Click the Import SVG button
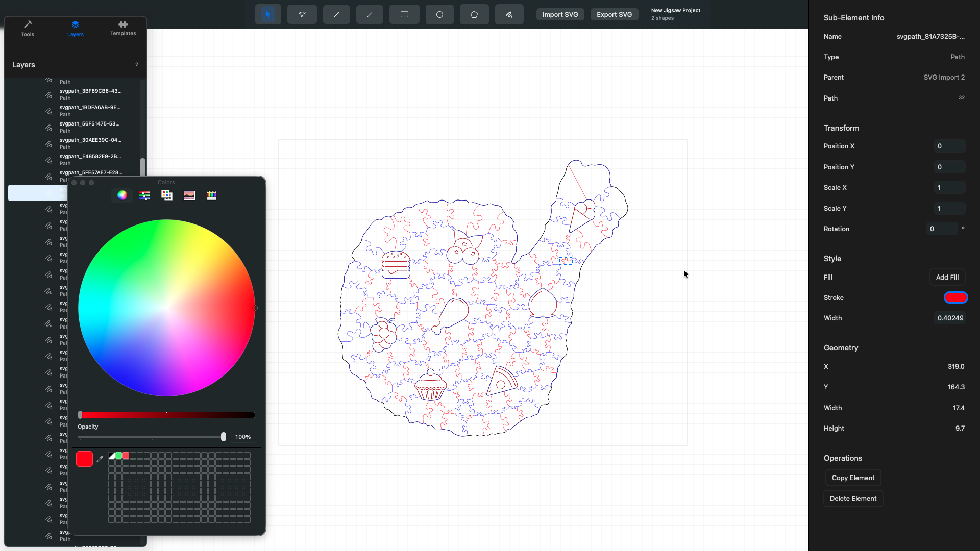Image resolution: width=980 pixels, height=551 pixels. 559,14
